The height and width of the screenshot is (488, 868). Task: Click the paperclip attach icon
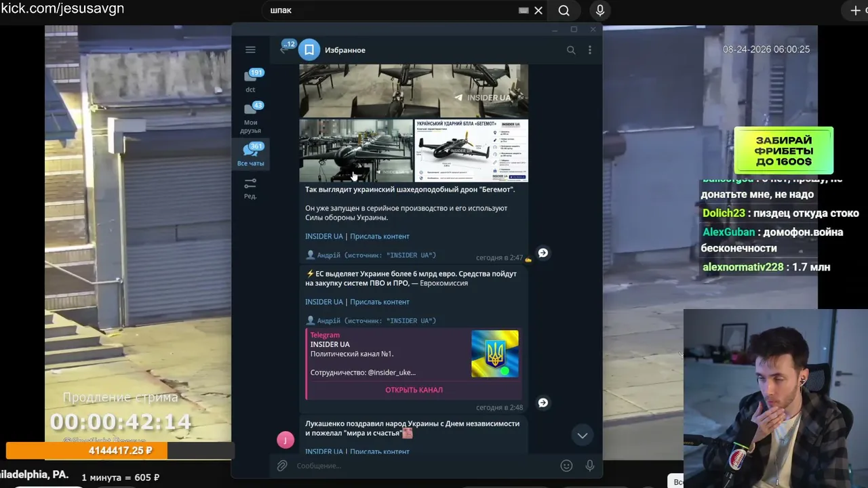(x=282, y=466)
